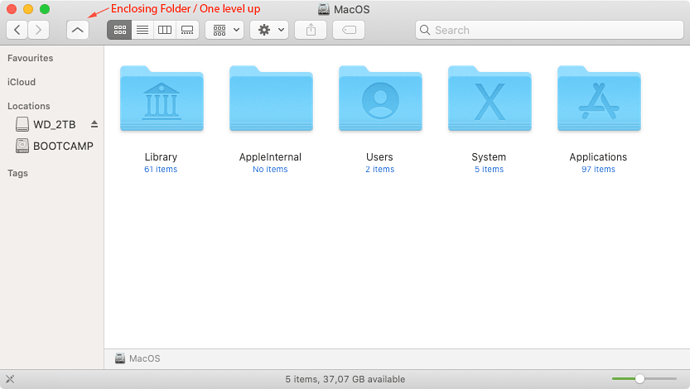The image size is (690, 389).
Task: Zoom the window with green button
Action: point(45,9)
